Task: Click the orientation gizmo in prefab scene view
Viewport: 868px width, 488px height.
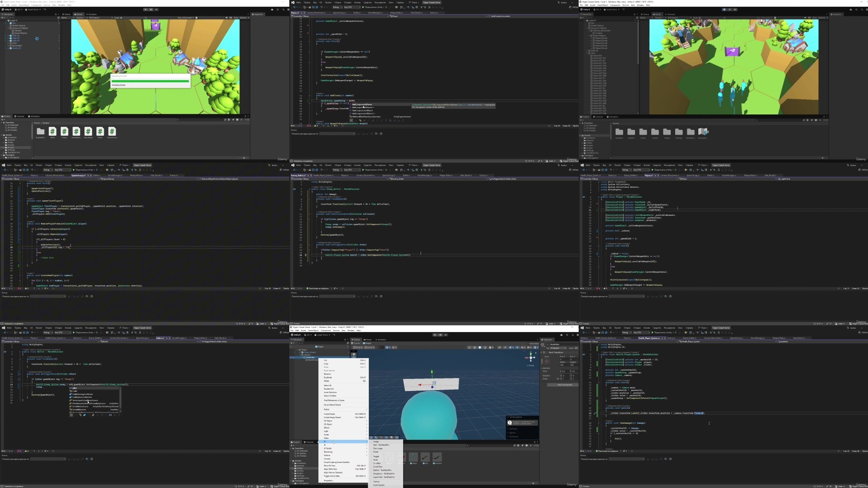Action: point(531,357)
